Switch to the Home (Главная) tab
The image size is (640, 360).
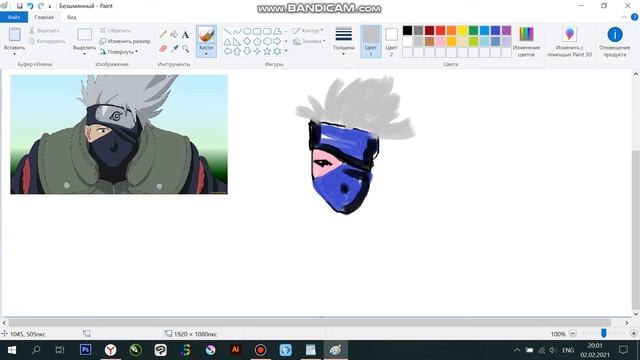pos(44,17)
